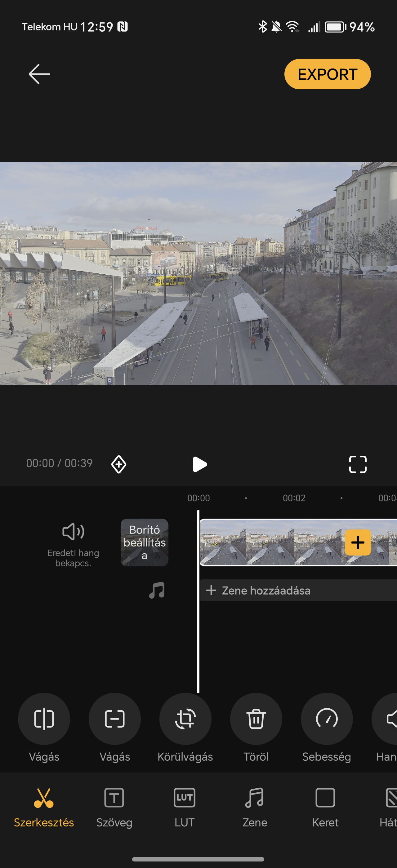The width and height of the screenshot is (397, 868).
Task: Tap the Wi-Fi status icon
Action: point(292,27)
